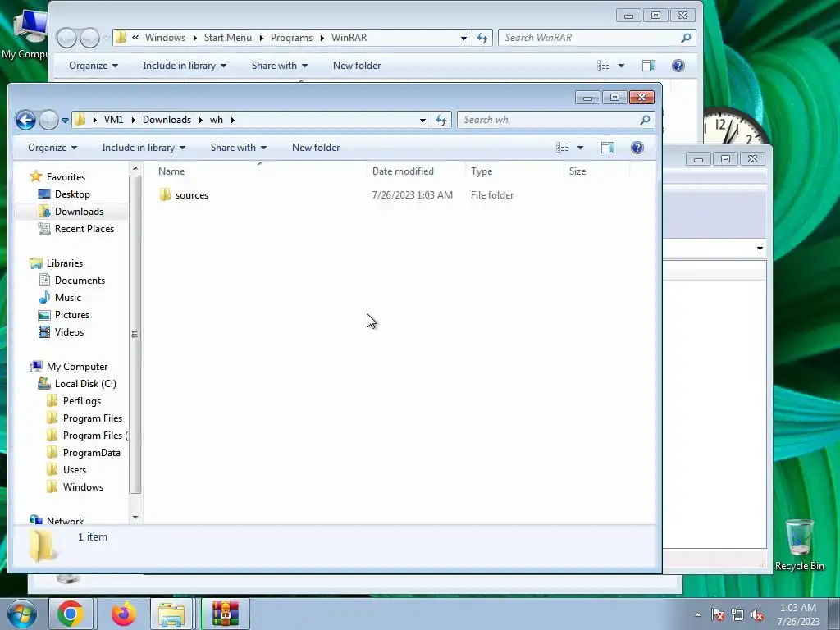Click New folder in WinRAR window
The height and width of the screenshot is (630, 840).
pos(357,66)
